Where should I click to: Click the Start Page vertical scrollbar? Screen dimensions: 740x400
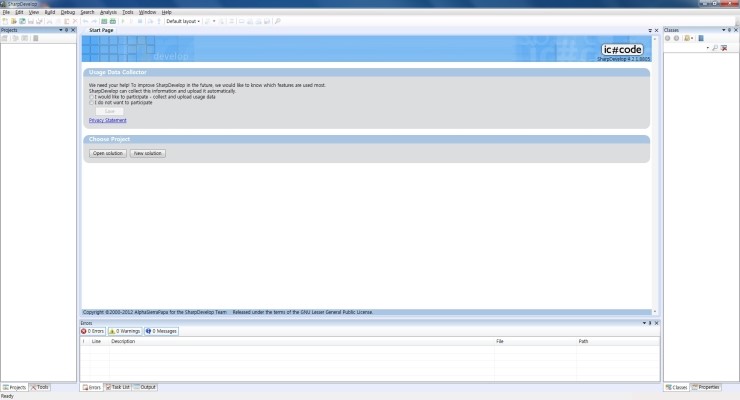coord(655,175)
